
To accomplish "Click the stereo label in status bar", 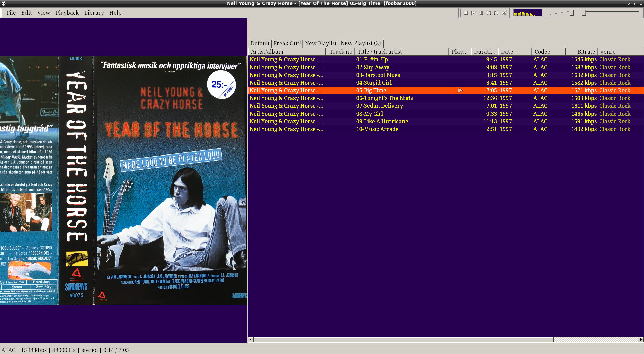I will 90,350.
